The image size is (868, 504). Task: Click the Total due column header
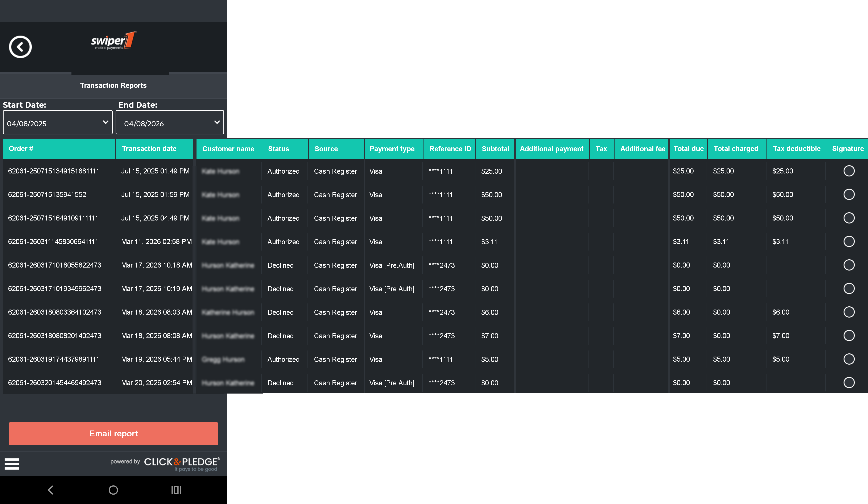pyautogui.click(x=688, y=149)
